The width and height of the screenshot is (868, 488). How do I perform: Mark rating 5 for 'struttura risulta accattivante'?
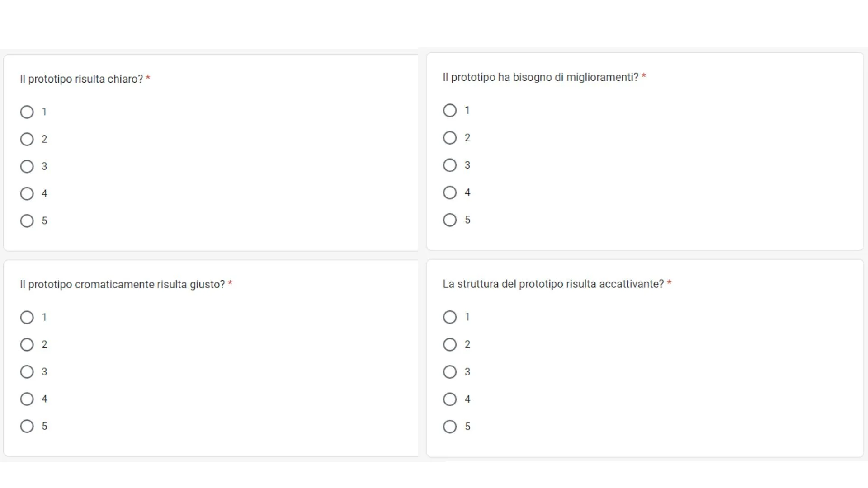450,427
